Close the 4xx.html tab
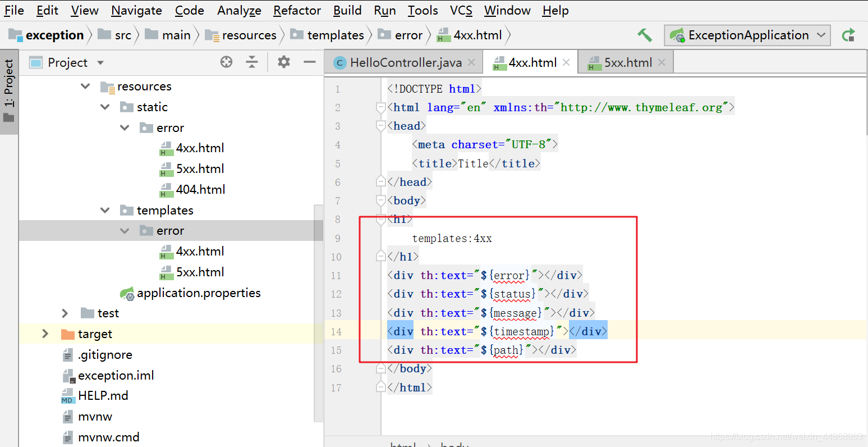 (567, 62)
